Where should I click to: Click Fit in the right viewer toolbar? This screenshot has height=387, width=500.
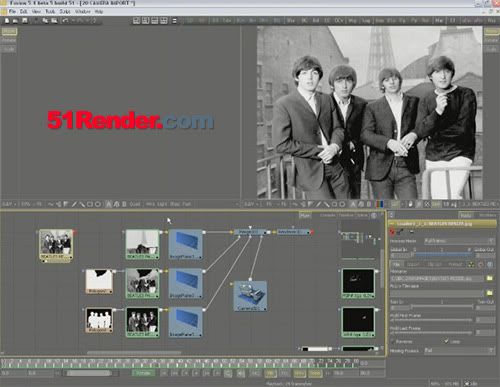click(x=284, y=204)
